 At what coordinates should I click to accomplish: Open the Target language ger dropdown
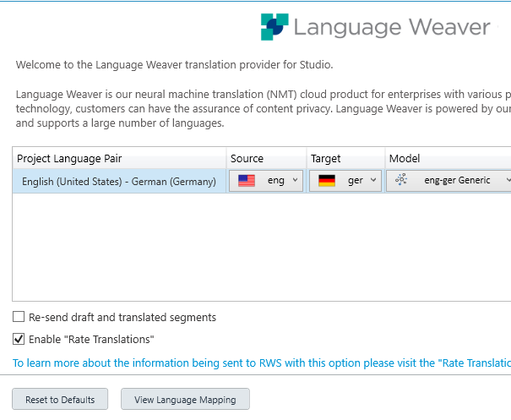coord(345,180)
